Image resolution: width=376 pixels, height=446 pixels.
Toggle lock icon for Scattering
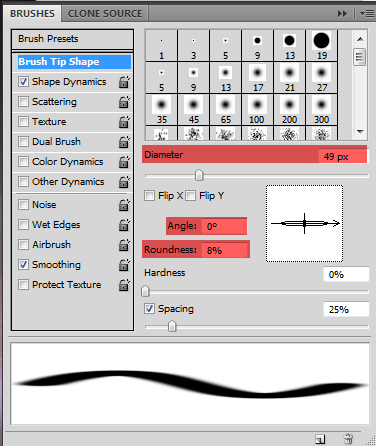point(124,102)
